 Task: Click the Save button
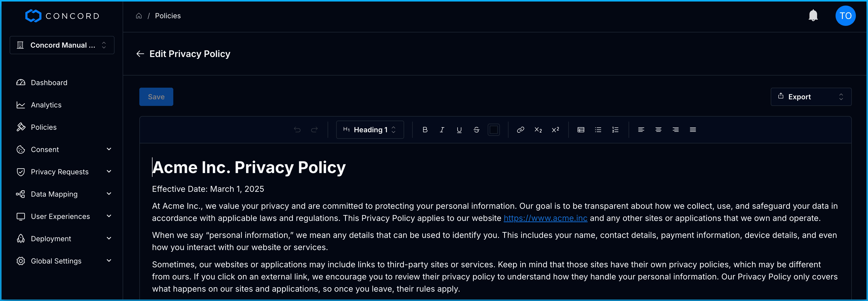click(156, 97)
